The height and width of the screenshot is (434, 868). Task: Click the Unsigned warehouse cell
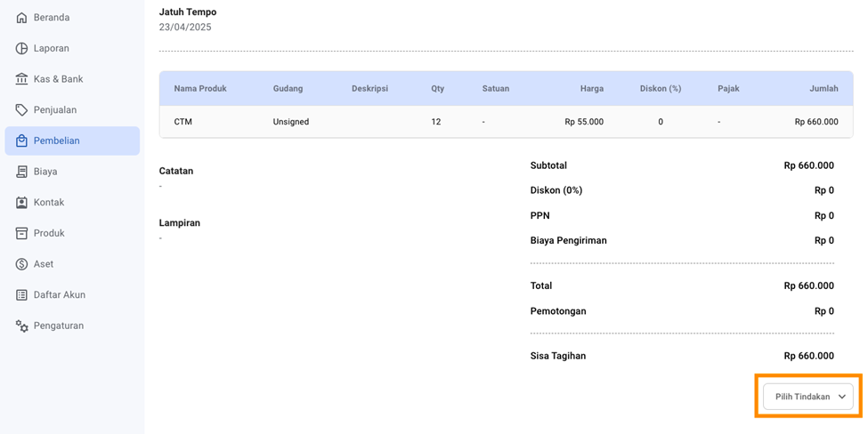click(291, 122)
